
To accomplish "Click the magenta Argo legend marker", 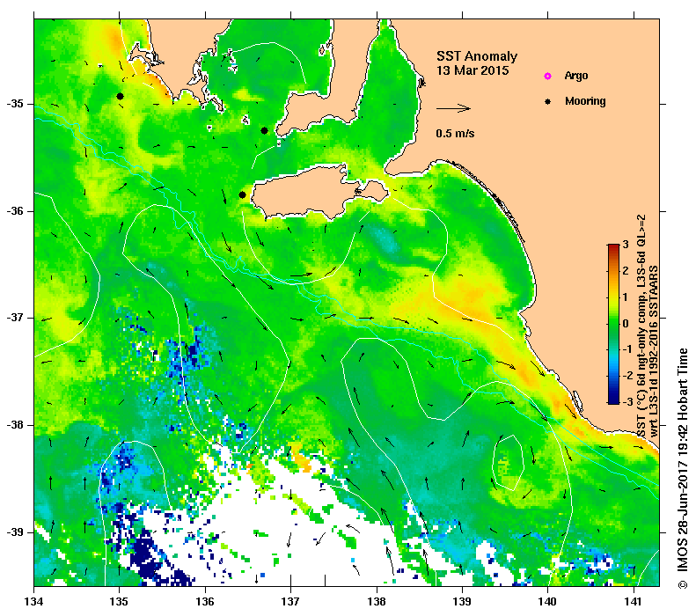I will point(548,76).
